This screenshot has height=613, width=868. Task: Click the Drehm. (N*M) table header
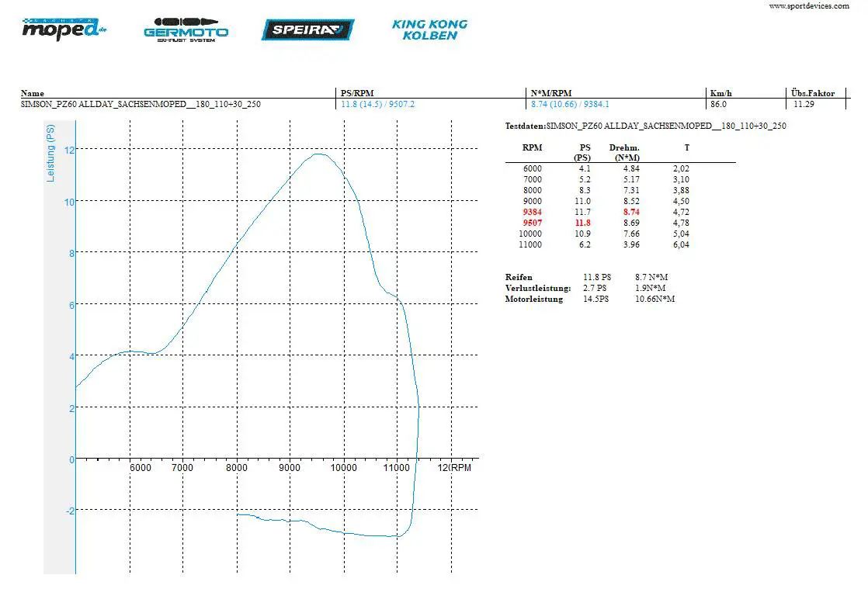click(x=624, y=152)
